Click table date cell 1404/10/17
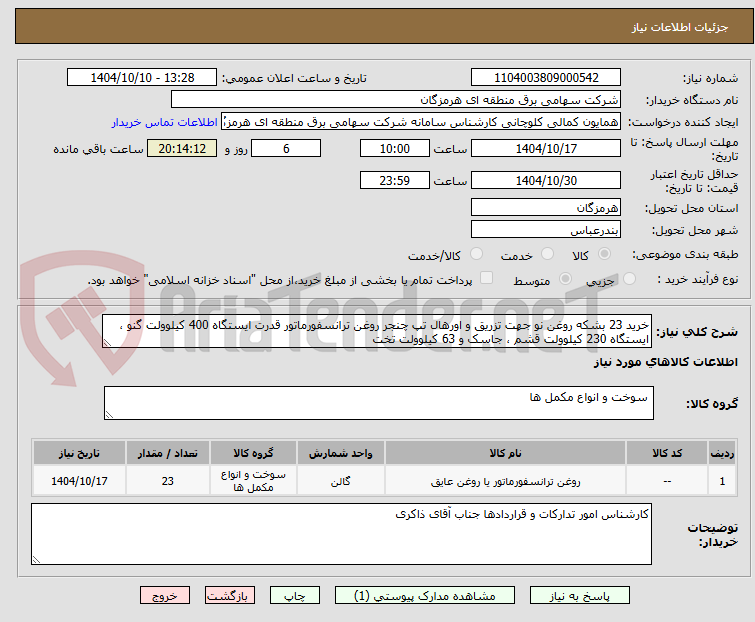Viewport: 755px width, 622px height. tap(79, 481)
